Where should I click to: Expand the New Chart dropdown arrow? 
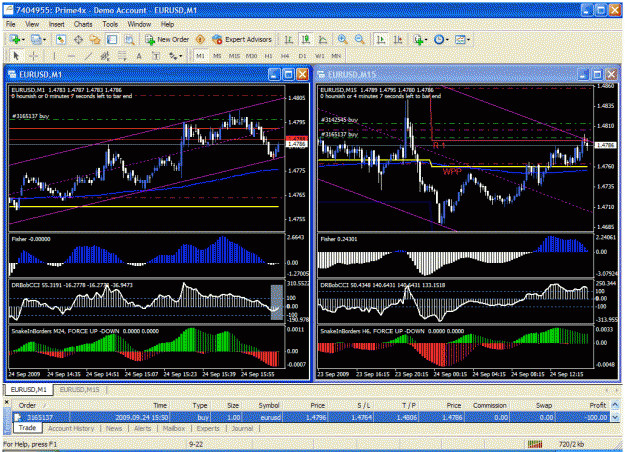[x=23, y=40]
